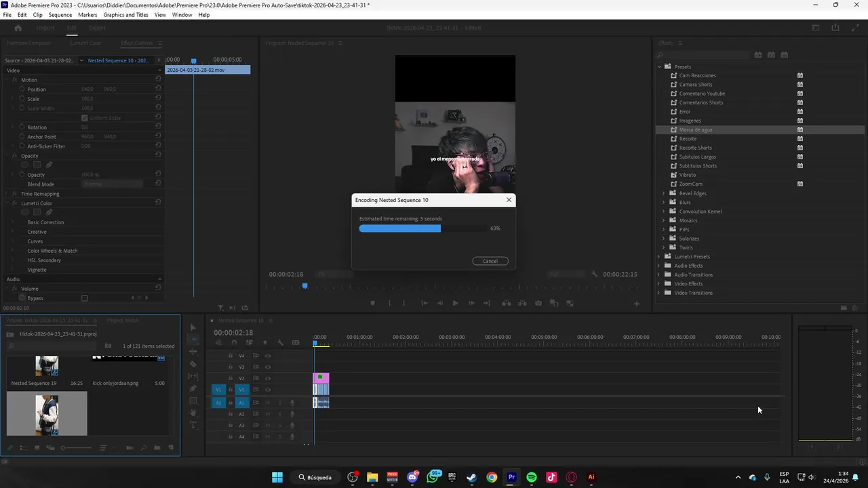Select the Slip tool
The width and height of the screenshot is (868, 488).
(193, 376)
